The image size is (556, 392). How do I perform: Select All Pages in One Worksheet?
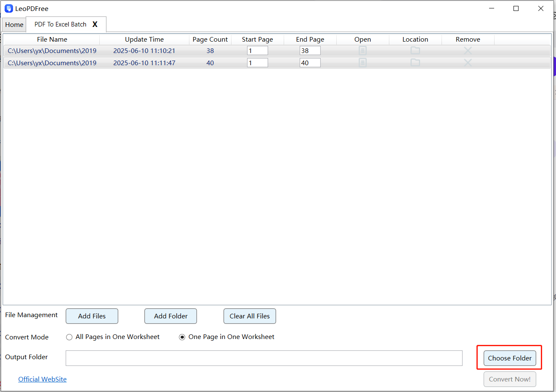[69, 336]
